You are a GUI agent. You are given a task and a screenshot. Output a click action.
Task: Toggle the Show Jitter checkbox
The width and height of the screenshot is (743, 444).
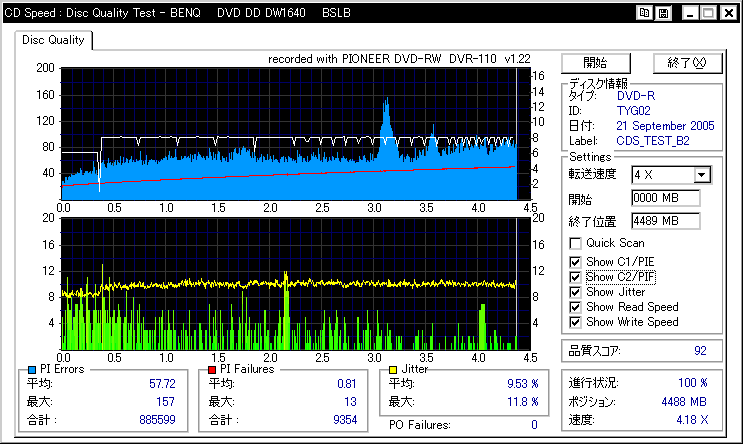pyautogui.click(x=575, y=292)
